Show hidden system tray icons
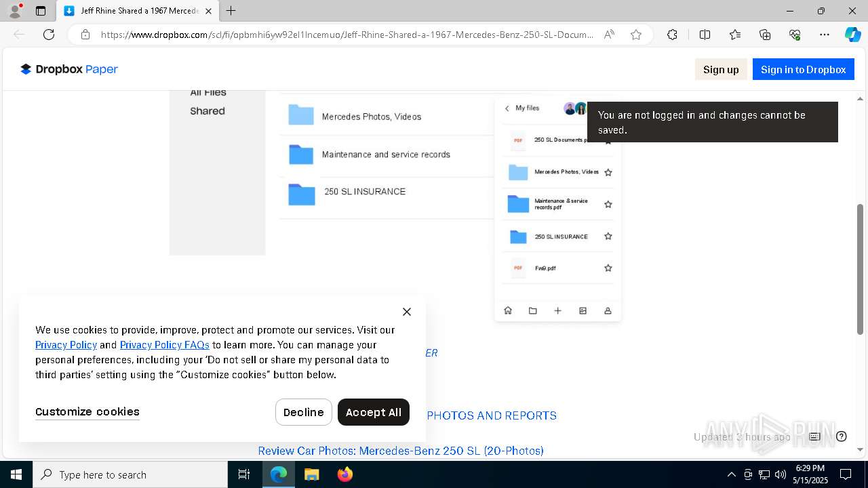The width and height of the screenshot is (868, 488). (731, 474)
